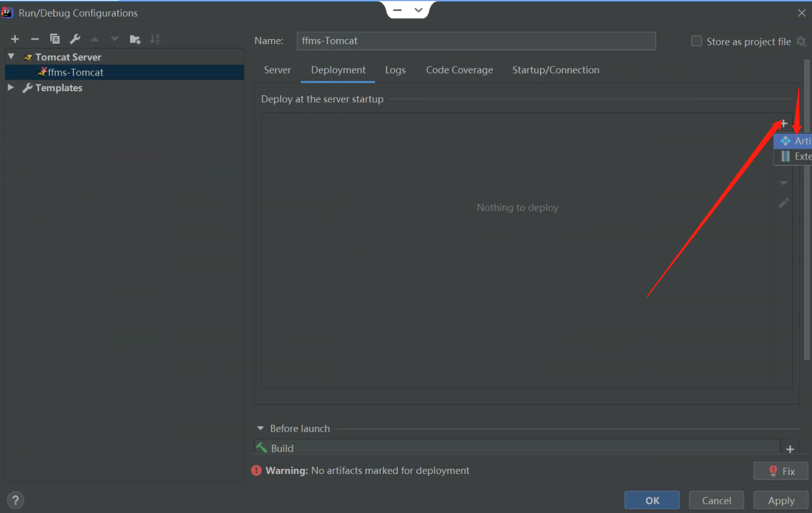Remove the selected configuration with the minus icon

coord(35,39)
